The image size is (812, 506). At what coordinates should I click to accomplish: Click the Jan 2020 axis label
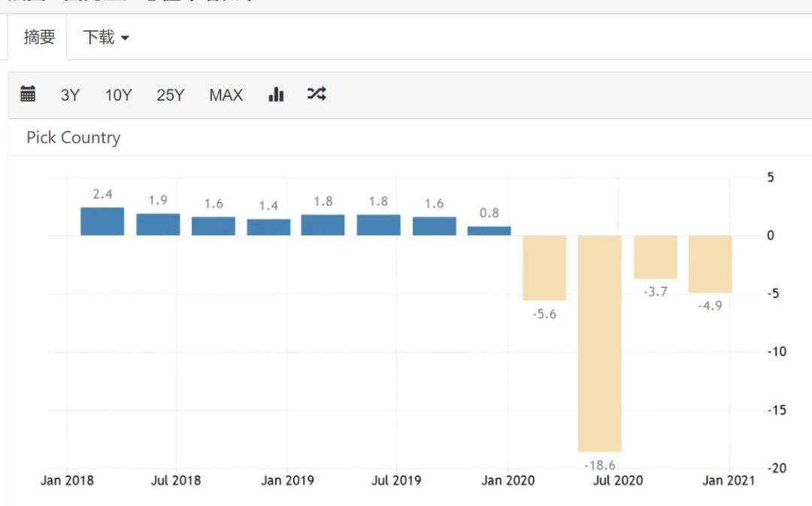click(x=507, y=480)
